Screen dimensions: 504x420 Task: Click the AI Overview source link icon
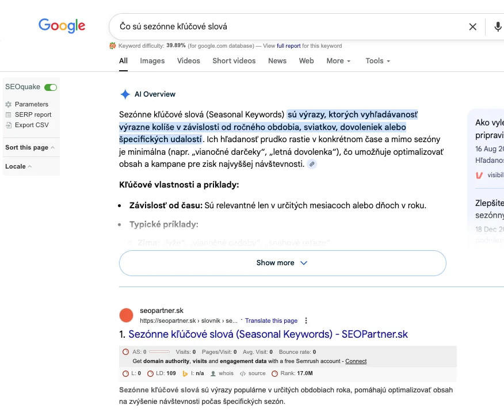(312, 165)
